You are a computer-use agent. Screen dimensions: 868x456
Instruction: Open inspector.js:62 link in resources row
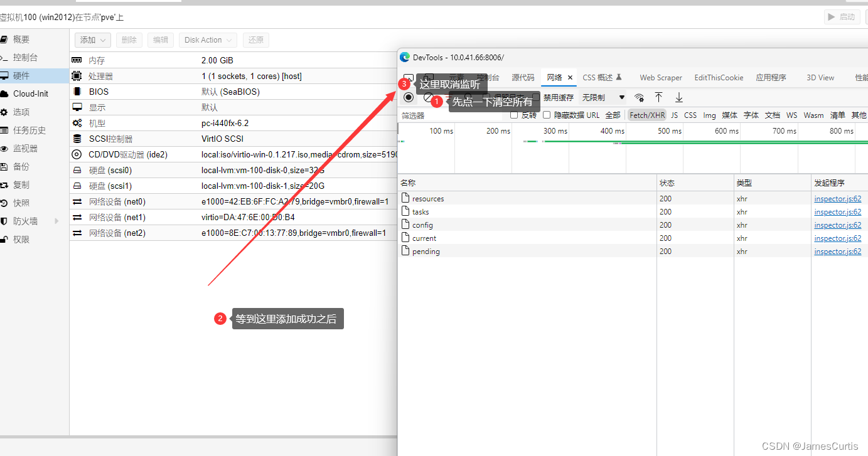click(x=837, y=199)
